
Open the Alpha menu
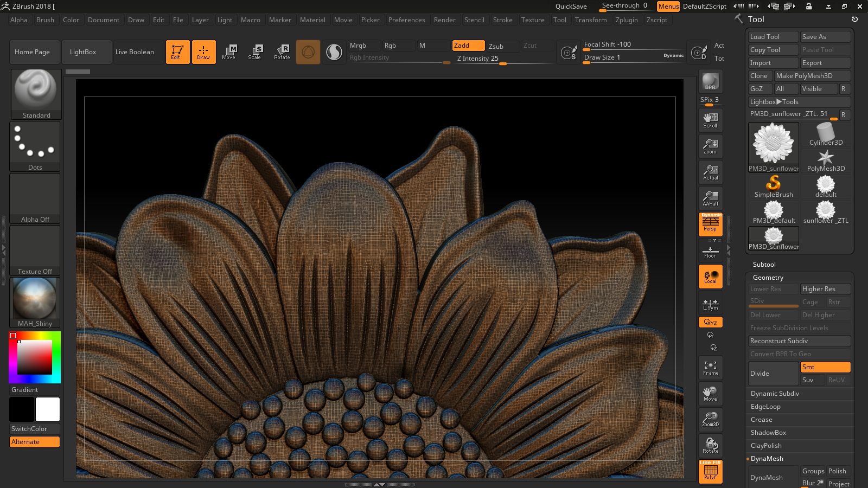[x=19, y=20]
